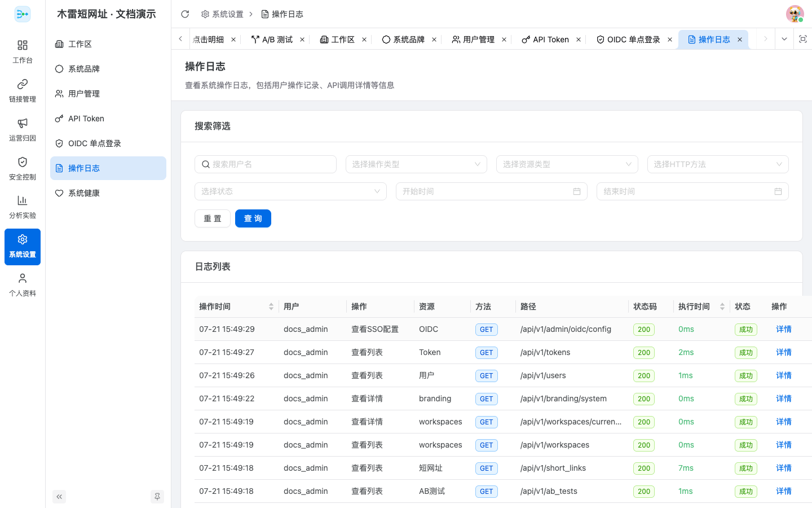
Task: Toggle fullscreen content icon
Action: point(803,39)
